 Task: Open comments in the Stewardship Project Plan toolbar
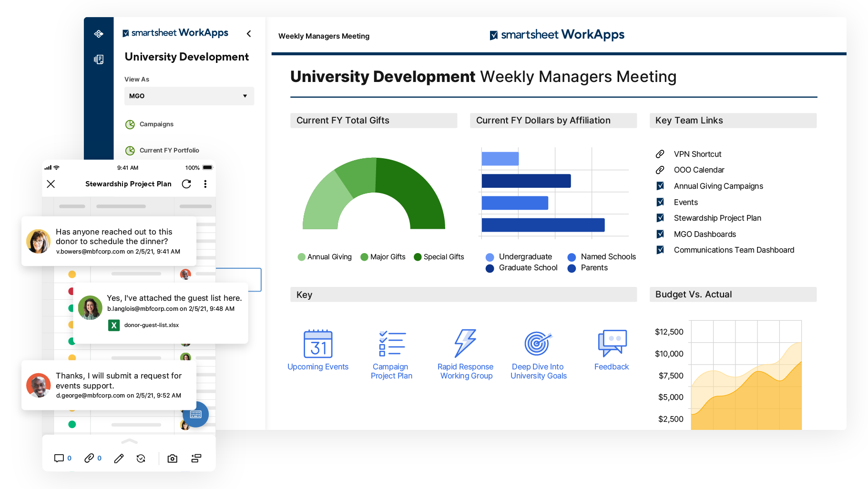tap(59, 458)
